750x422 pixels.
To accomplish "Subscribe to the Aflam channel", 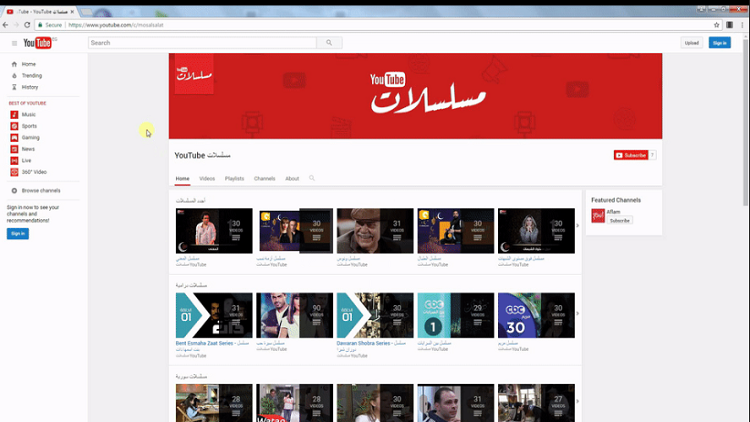I will (x=620, y=221).
